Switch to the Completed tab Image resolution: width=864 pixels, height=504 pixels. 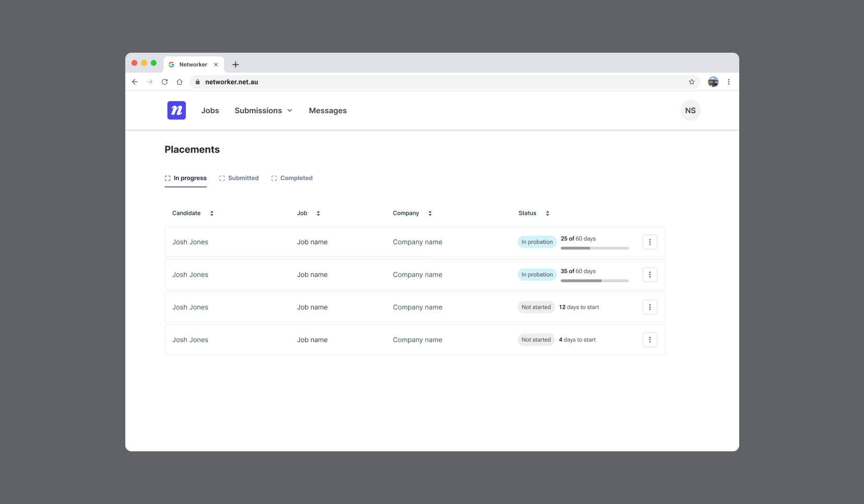click(x=292, y=178)
